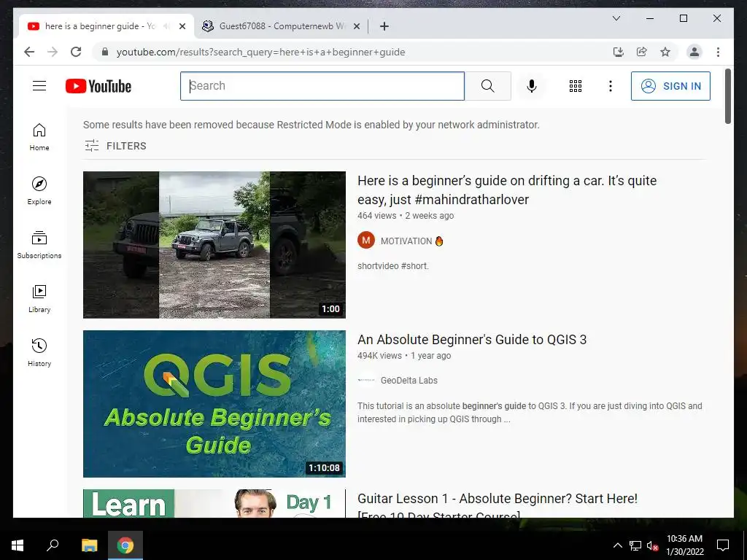The width and height of the screenshot is (747, 560).
Task: Go to Home in the sidebar
Action: [39, 137]
